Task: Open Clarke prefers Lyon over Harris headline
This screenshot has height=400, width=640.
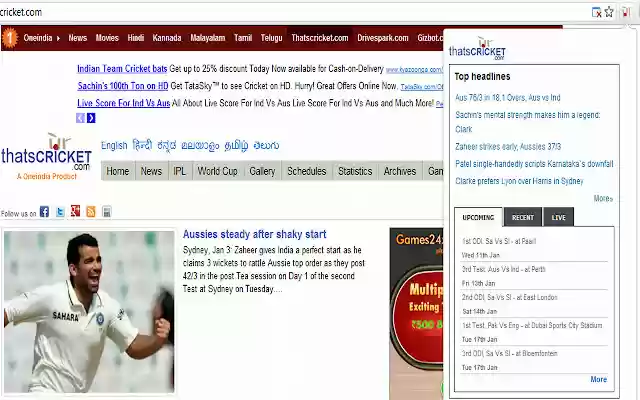Action: (519, 181)
